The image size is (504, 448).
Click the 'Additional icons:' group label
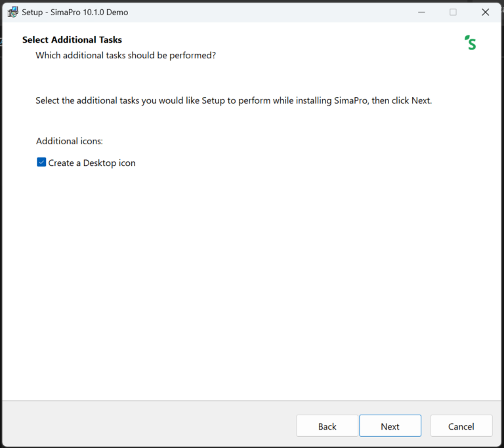point(70,141)
